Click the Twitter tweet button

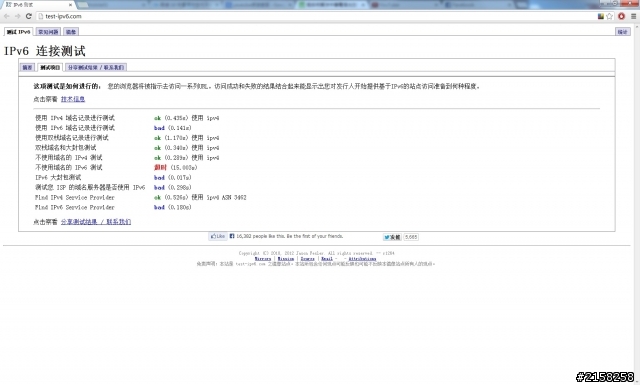(x=392, y=237)
